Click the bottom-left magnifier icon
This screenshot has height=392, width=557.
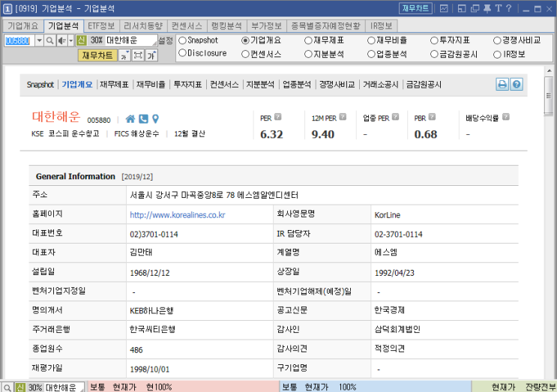point(7,388)
